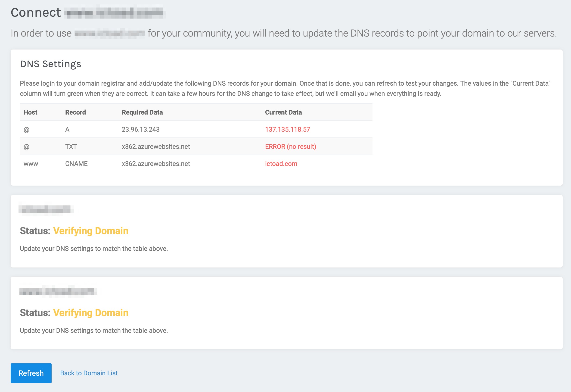Image resolution: width=571 pixels, height=392 pixels.
Task: Click the CNAME row's x362.azurewebsites.net value
Action: [x=156, y=164]
